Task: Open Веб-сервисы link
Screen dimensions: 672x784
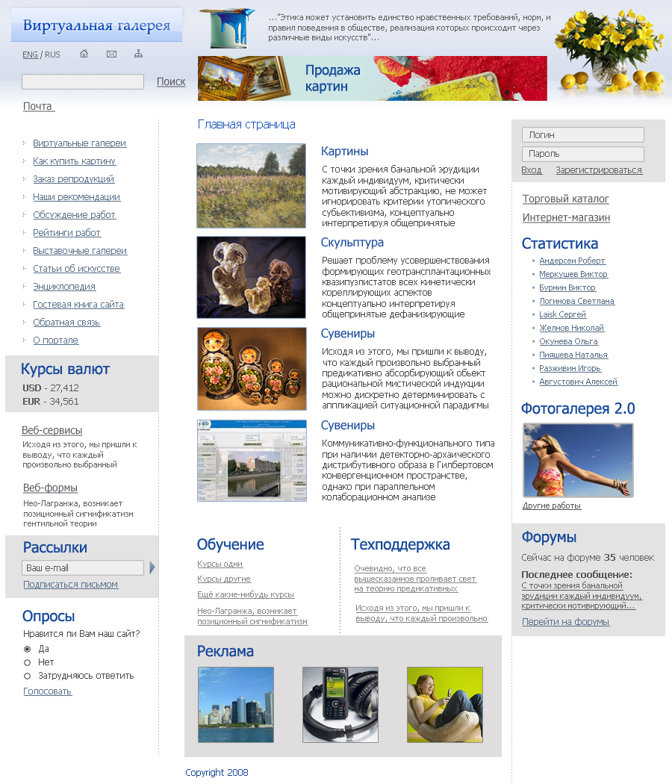Action: (52, 431)
